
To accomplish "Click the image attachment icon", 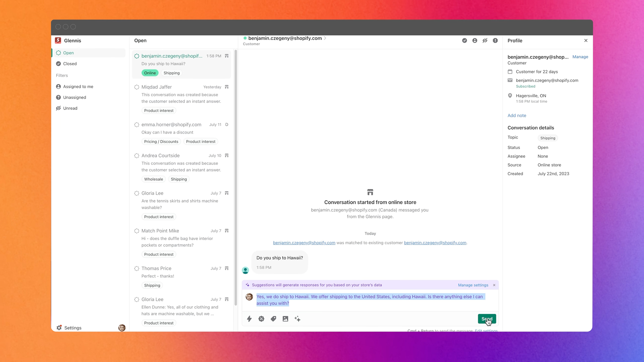I will coord(285,319).
